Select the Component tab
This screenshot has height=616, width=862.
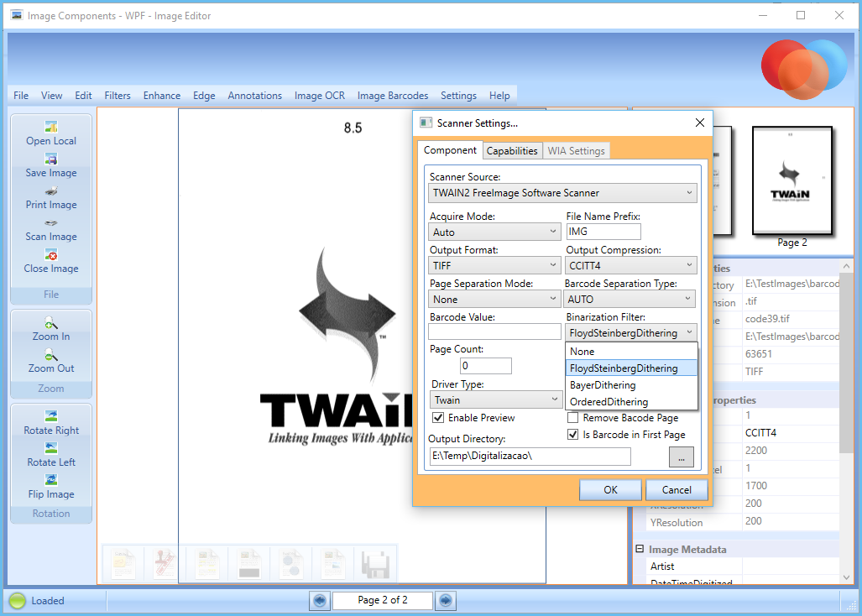pyautogui.click(x=450, y=150)
